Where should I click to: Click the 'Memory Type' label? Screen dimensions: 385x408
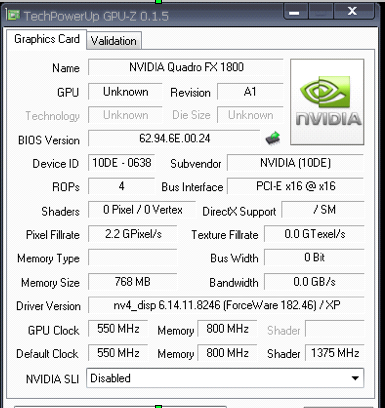click(48, 259)
